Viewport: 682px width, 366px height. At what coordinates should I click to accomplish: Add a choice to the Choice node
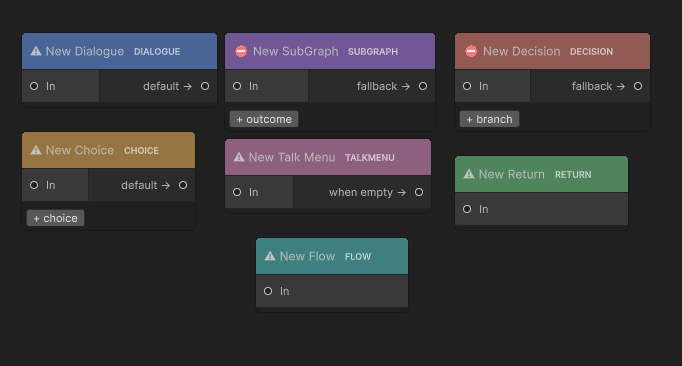(56, 218)
